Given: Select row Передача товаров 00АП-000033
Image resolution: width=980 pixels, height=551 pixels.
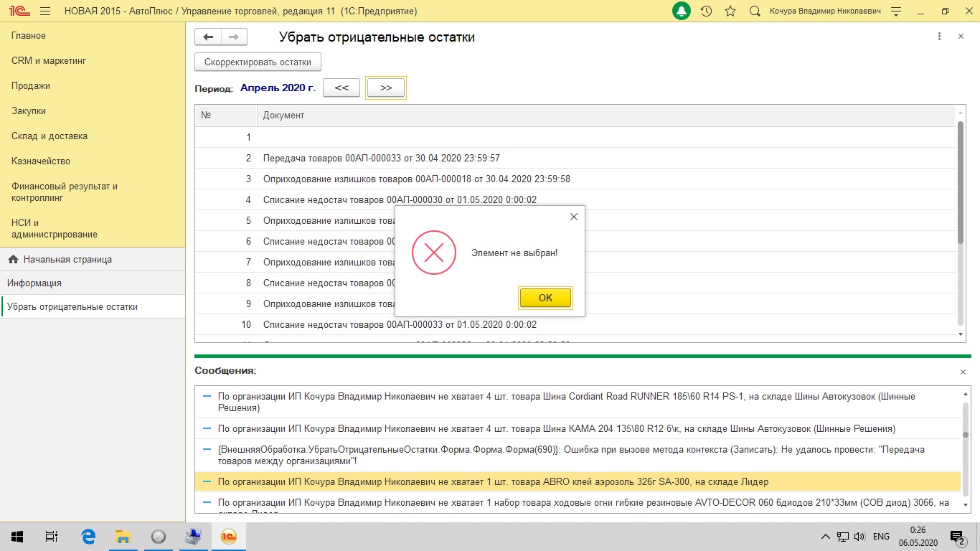Looking at the screenshot, I should 575,158.
